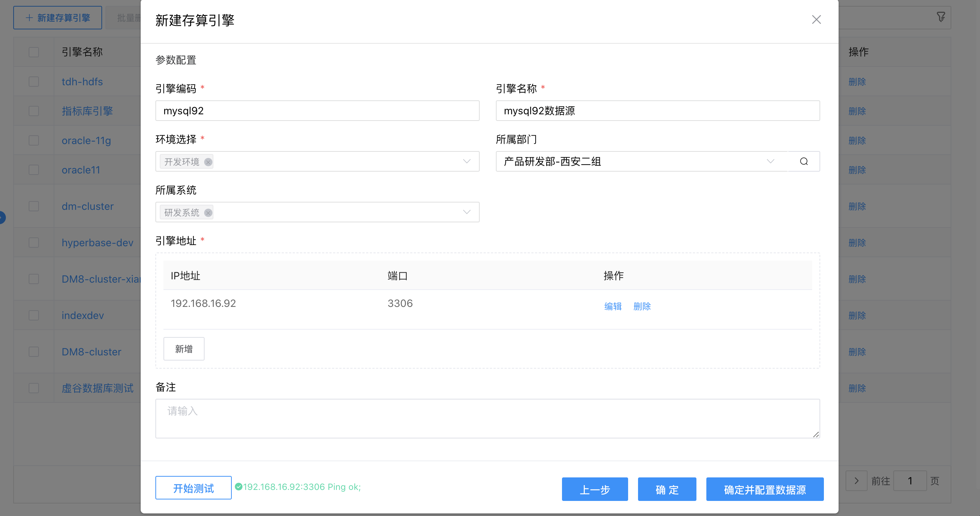Screen dimensions: 980x516
Task: Open the tdh-hdfs engine link
Action: [x=82, y=81]
